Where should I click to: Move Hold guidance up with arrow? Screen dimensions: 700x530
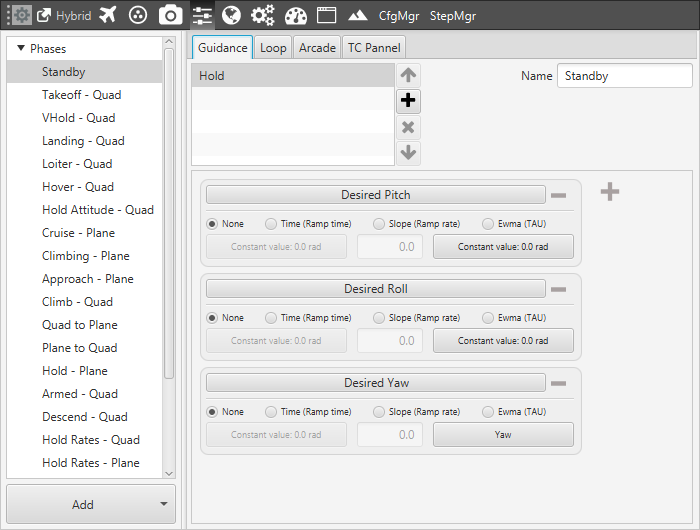[408, 75]
